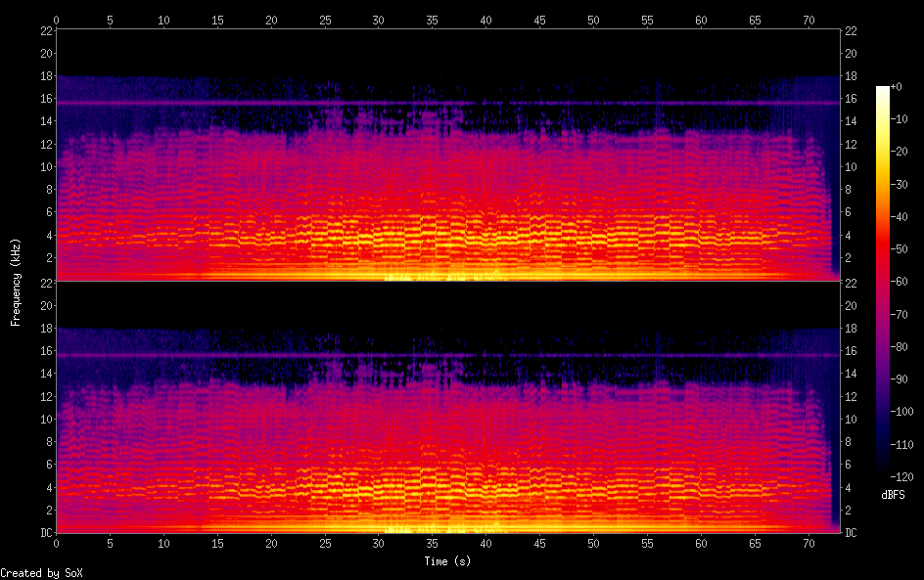Click inside the upper channel spectrogram
Viewport: 924px width, 580px height.
448,155
